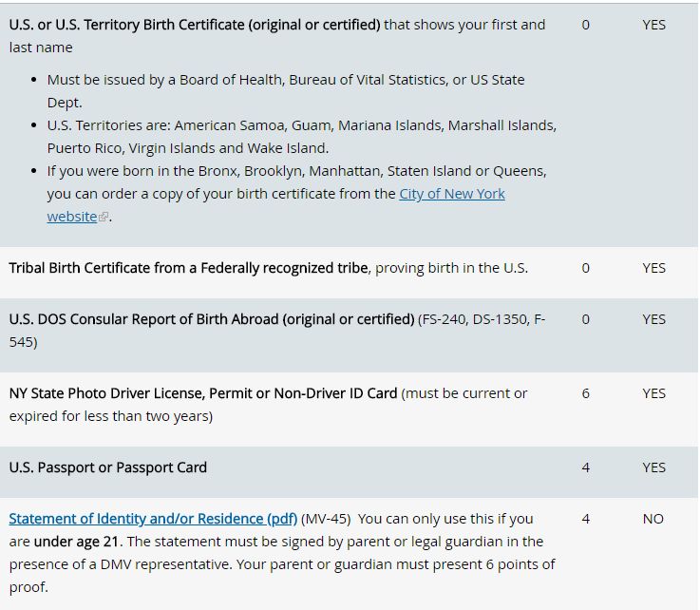
Task: Click YES in the U.S. Passport row
Action: point(653,467)
